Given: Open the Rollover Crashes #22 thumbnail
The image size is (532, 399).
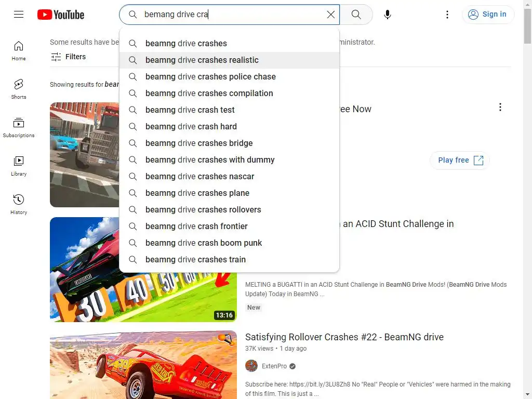Looking at the screenshot, I should coord(143,365).
